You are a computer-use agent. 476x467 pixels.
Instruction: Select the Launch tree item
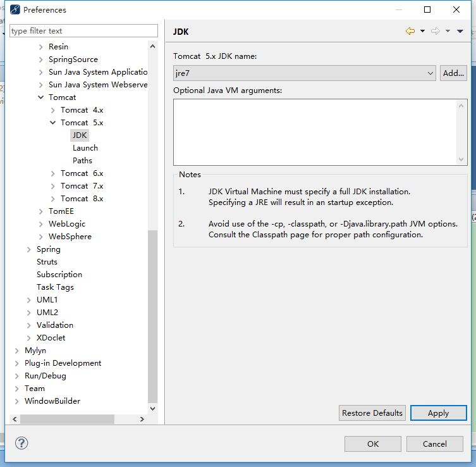coord(85,148)
